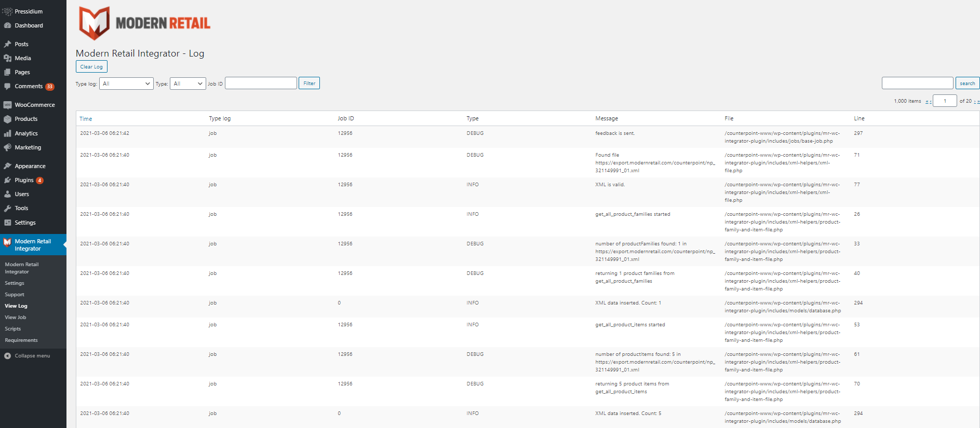Screen dimensions: 980x428
Task: Open the Type filter dropdown
Action: [x=188, y=84]
